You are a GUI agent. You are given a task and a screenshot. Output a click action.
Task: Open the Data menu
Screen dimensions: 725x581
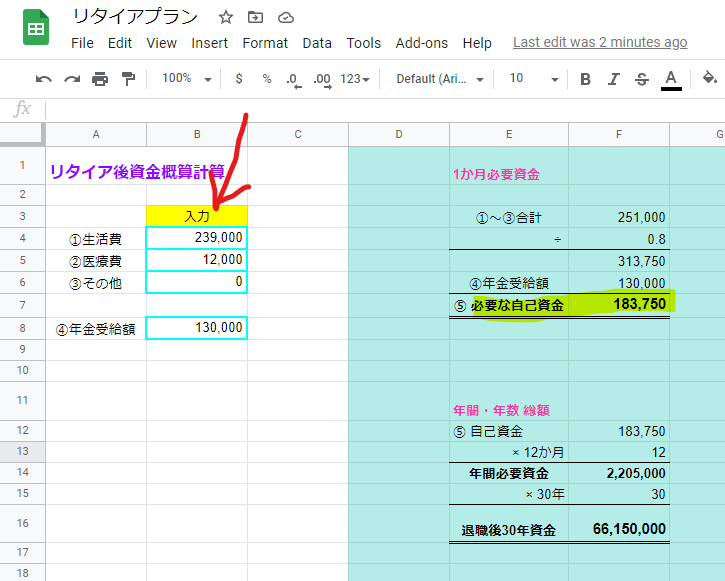tap(317, 43)
